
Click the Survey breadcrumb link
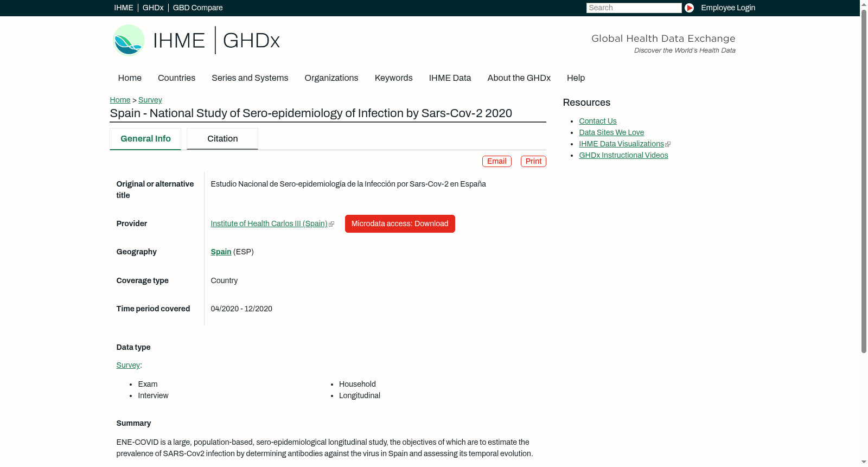(150, 100)
